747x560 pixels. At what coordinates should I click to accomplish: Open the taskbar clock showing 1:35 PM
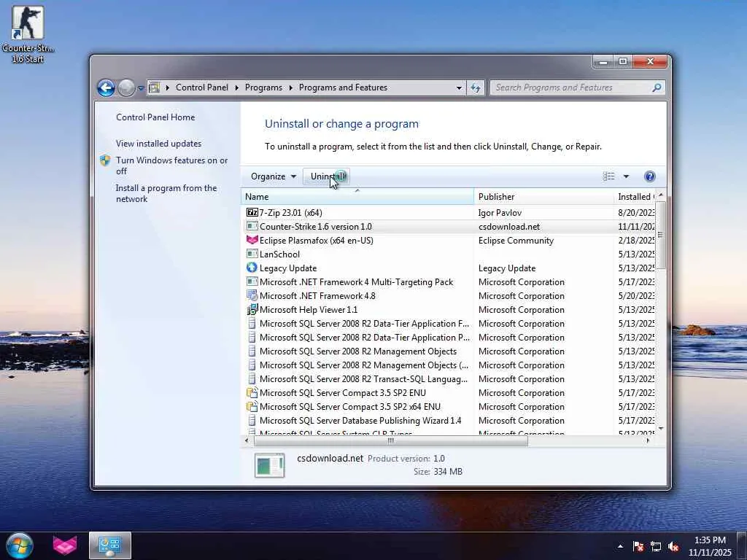coord(710,546)
